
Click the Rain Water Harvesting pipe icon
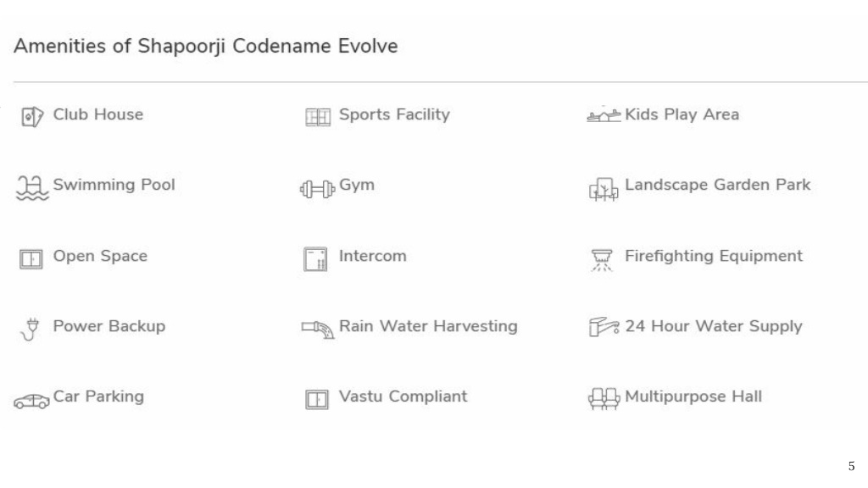(x=318, y=330)
